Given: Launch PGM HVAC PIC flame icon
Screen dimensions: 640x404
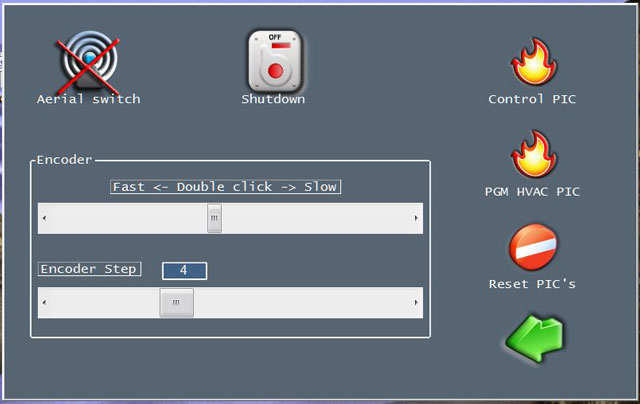Looking at the screenshot, I should point(533,155).
